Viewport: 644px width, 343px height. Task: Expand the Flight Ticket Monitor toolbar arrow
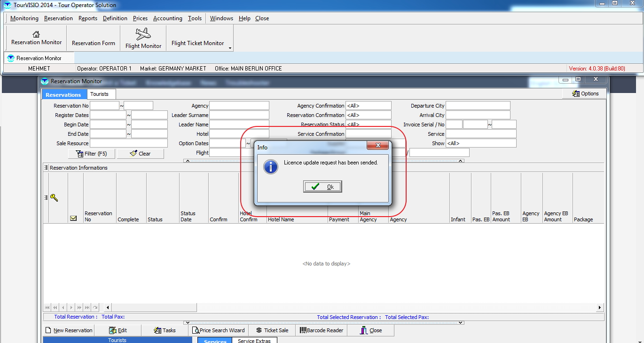pos(230,48)
